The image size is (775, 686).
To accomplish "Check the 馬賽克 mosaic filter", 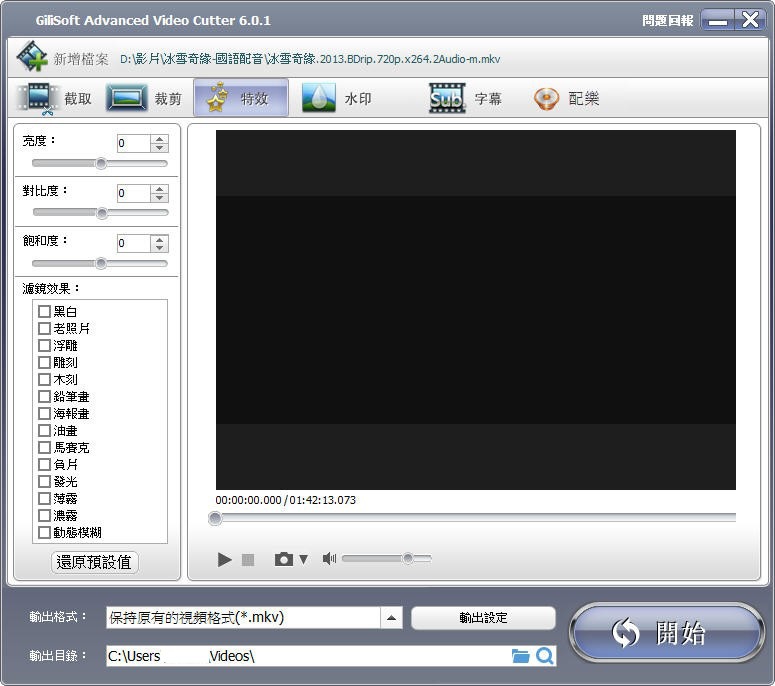I will coord(44,447).
